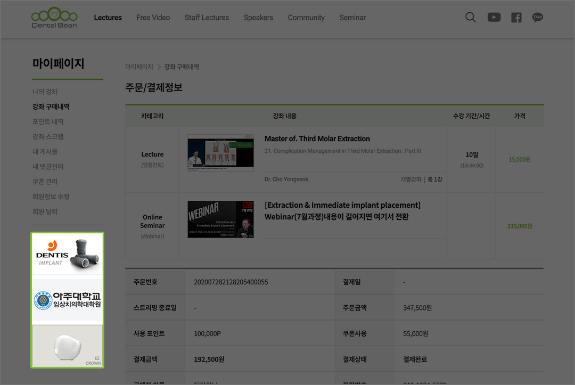575x385 pixels.
Task: Click the EZ CROWN banner
Action: click(x=67, y=346)
